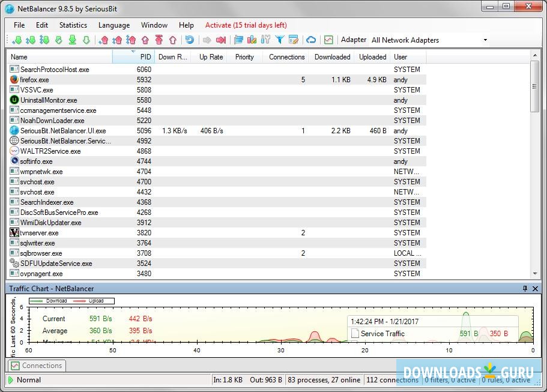Open the Language menu
547x392 pixels.
pyautogui.click(x=114, y=25)
